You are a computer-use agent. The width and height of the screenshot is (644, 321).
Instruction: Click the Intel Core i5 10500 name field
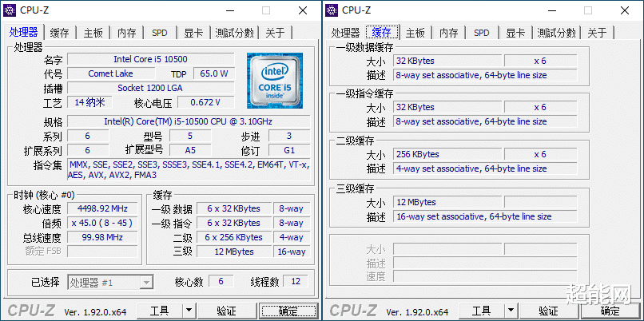coord(151,59)
